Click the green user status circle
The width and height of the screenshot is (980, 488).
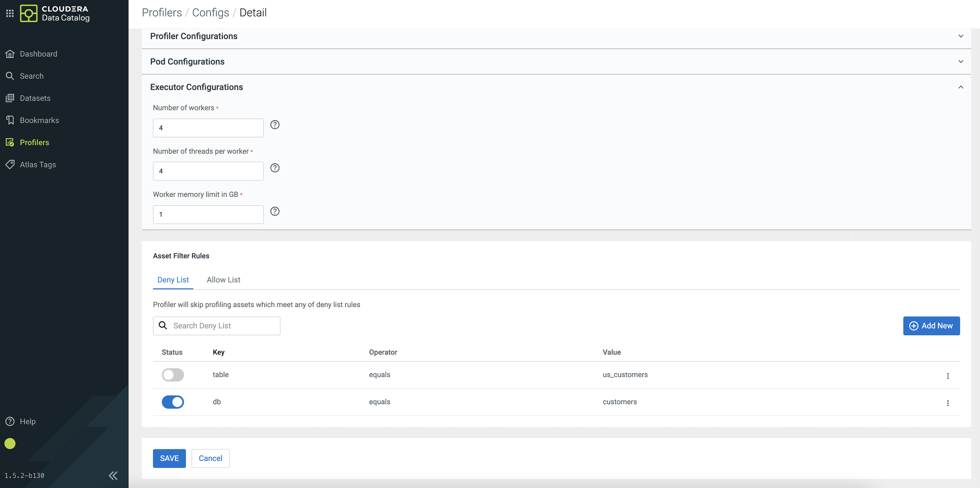point(10,444)
